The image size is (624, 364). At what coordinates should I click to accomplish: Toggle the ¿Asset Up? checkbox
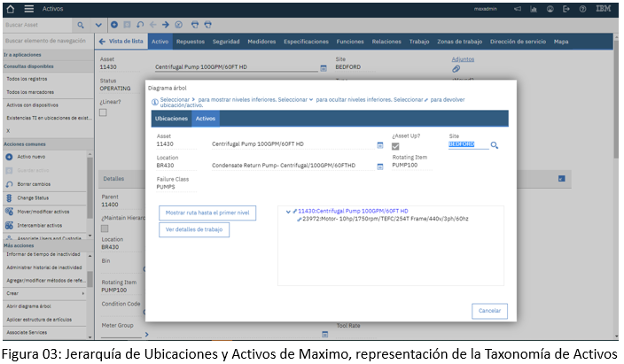click(395, 146)
